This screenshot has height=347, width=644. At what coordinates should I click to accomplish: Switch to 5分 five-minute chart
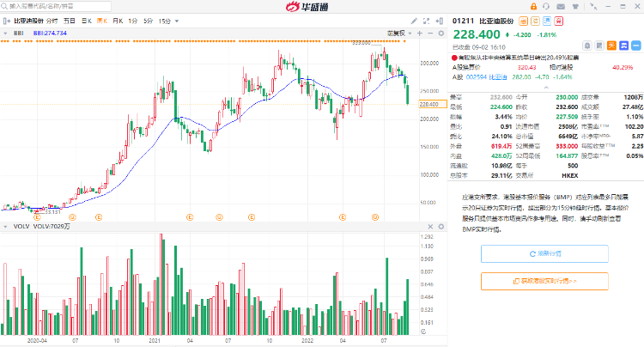click(149, 21)
